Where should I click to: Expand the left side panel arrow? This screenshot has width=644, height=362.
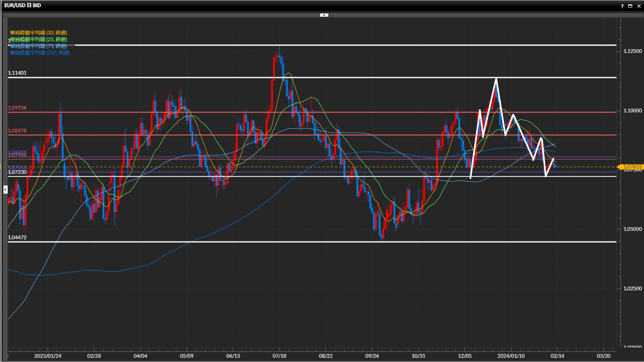point(5,190)
